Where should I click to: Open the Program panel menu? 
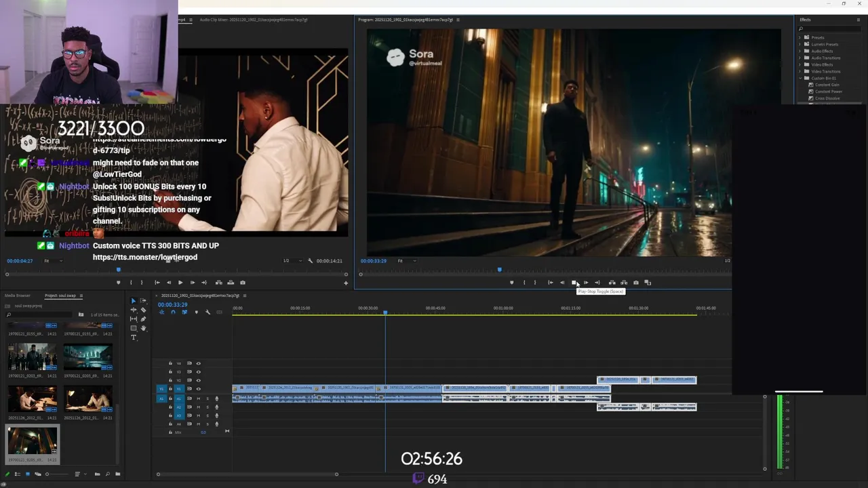point(458,20)
